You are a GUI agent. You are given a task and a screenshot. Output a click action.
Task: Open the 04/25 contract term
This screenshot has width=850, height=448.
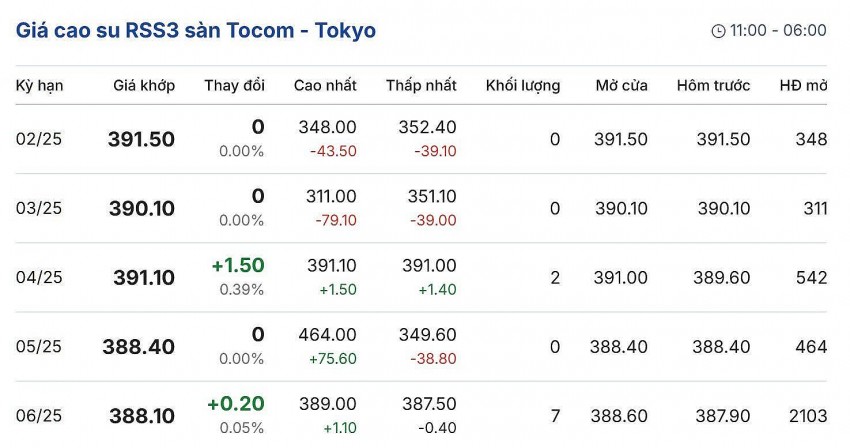pyautogui.click(x=39, y=277)
